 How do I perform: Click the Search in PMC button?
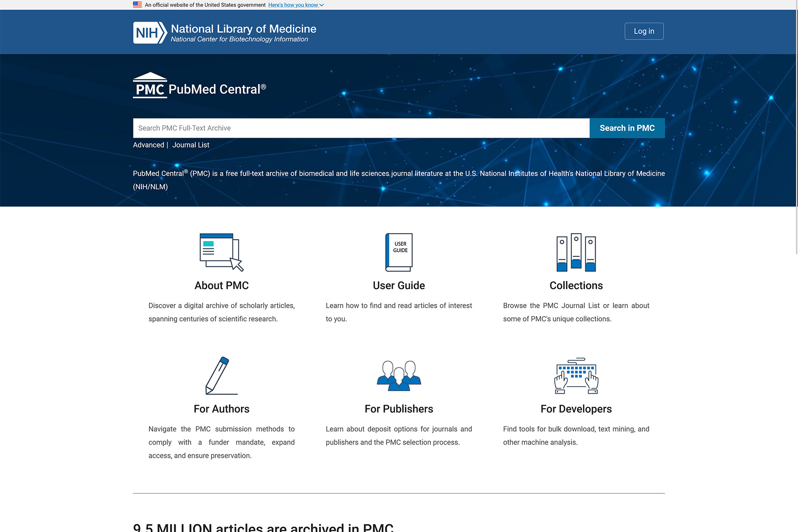(627, 128)
